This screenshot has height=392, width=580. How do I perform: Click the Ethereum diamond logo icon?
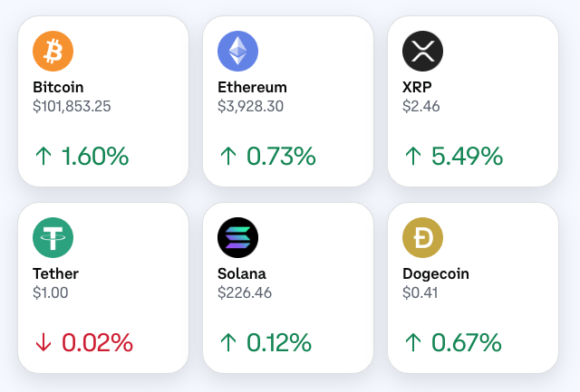237,52
